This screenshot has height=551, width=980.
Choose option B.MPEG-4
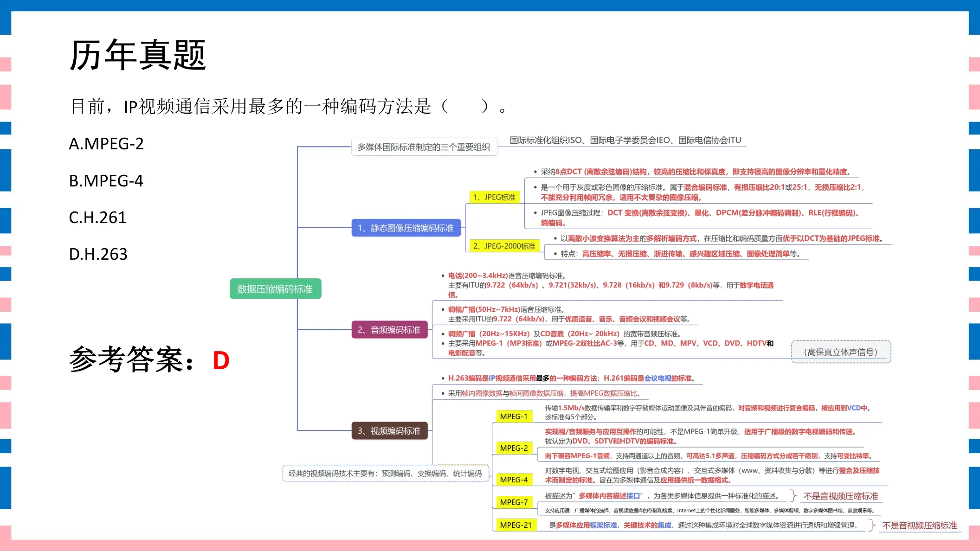[x=106, y=180]
